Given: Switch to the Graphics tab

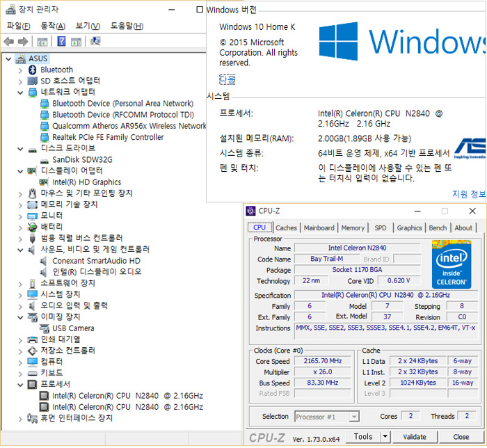Looking at the screenshot, I should point(409,228).
